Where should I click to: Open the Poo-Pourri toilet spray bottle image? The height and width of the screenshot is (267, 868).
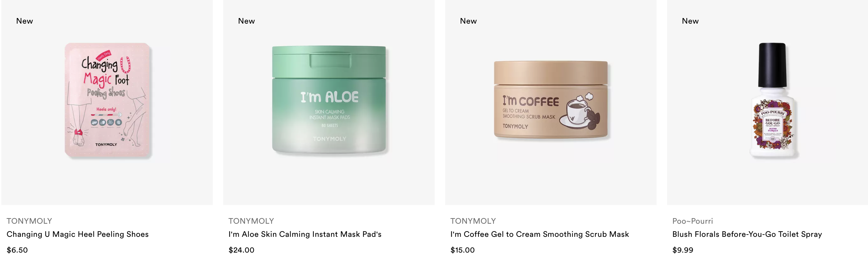773,100
